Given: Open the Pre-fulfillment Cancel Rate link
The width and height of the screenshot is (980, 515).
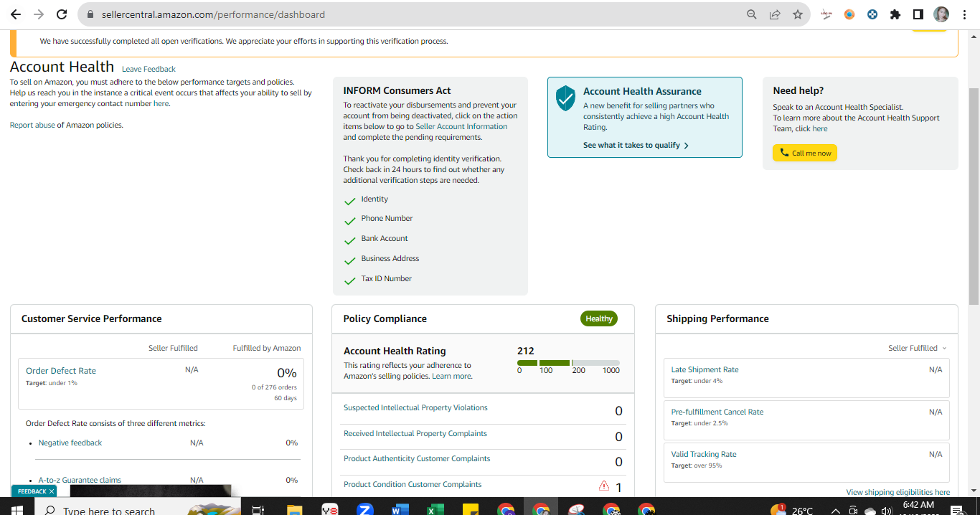Looking at the screenshot, I should click(717, 412).
